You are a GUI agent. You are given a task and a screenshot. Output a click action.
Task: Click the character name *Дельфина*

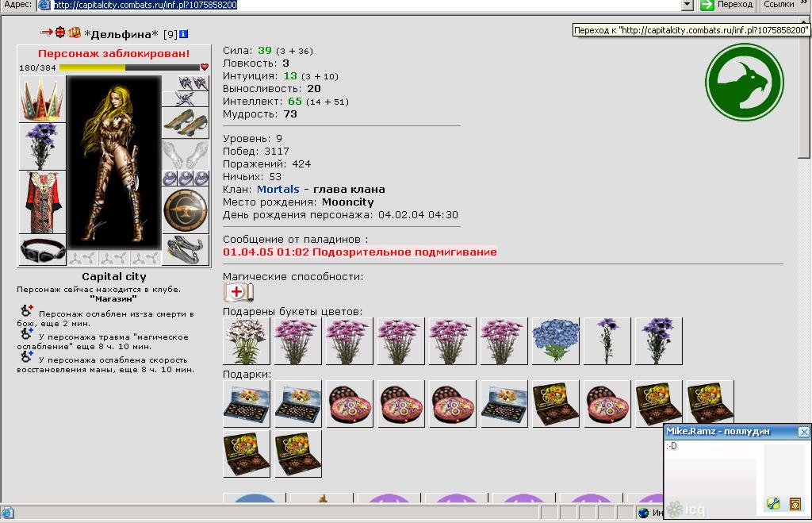(x=121, y=34)
